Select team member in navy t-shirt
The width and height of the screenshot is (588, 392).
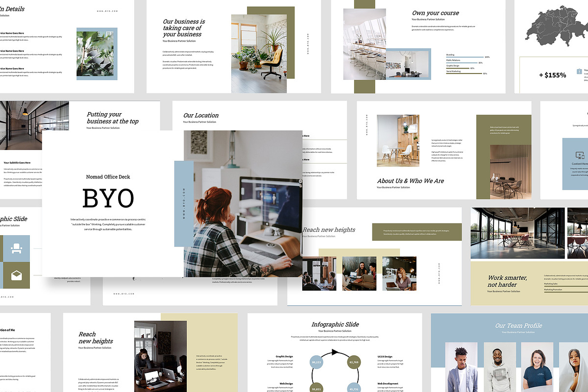pyautogui.click(x=537, y=367)
